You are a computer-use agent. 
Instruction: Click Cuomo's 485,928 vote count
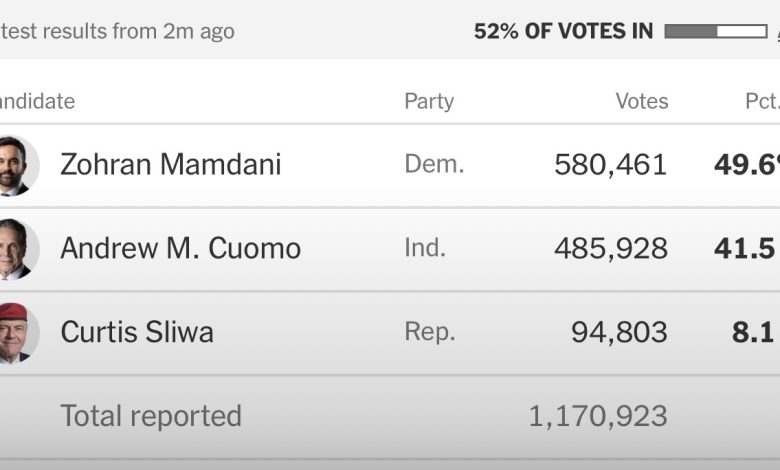610,249
